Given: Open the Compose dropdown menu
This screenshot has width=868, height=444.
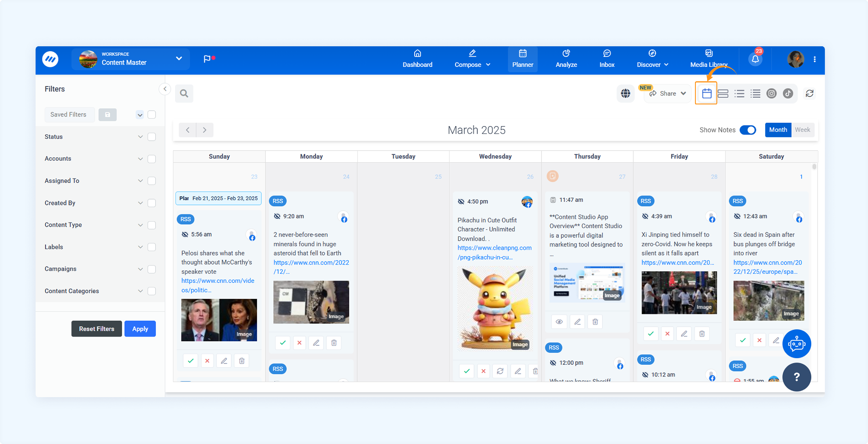Looking at the screenshot, I should click(x=472, y=59).
